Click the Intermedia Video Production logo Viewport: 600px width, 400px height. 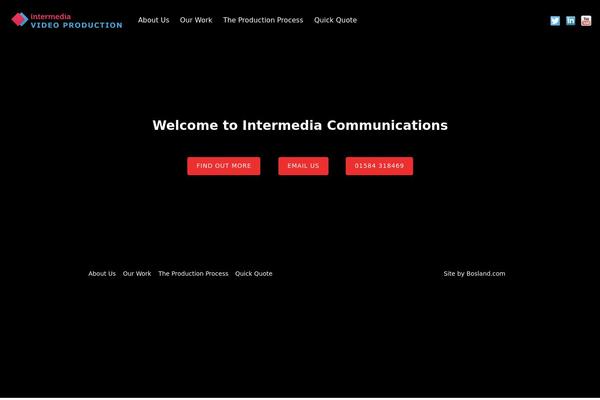67,21
